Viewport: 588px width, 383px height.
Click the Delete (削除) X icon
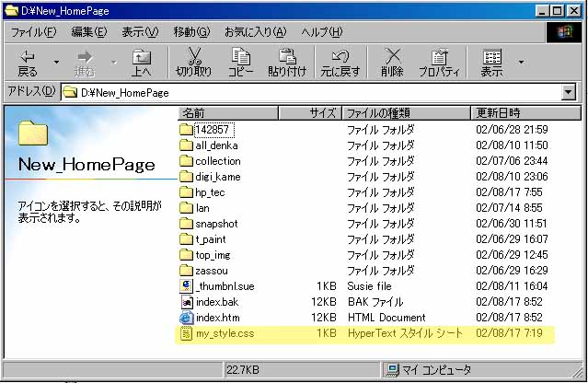(x=393, y=56)
